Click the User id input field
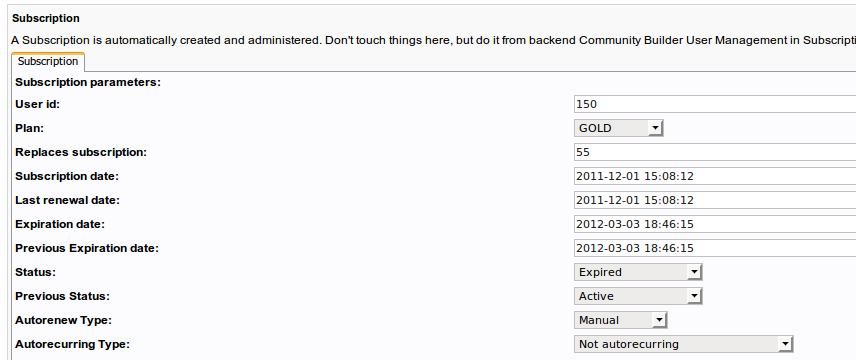Viewport: 856px width, 360px height. [x=715, y=104]
